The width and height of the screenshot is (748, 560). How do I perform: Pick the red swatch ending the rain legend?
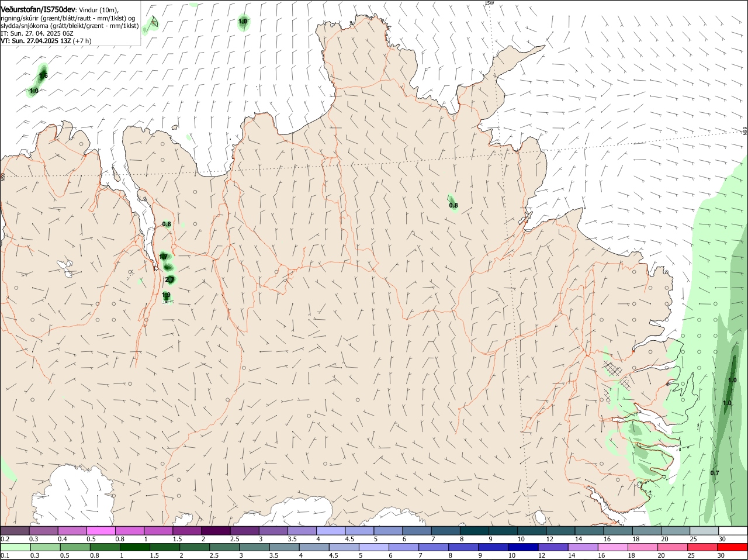(x=733, y=547)
